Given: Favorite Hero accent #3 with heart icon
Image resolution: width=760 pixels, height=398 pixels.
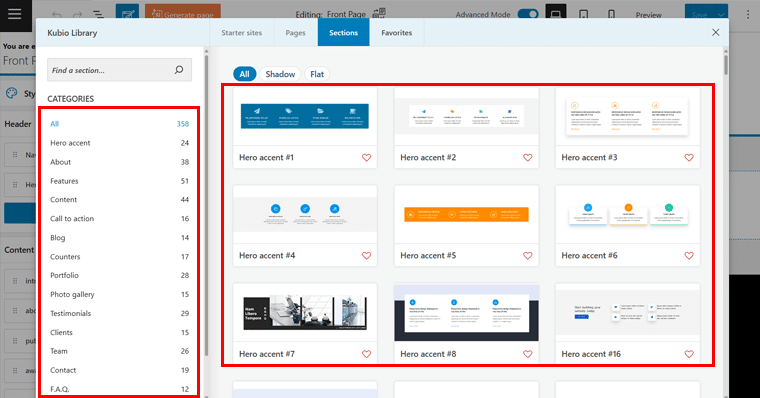Looking at the screenshot, I should pos(689,158).
